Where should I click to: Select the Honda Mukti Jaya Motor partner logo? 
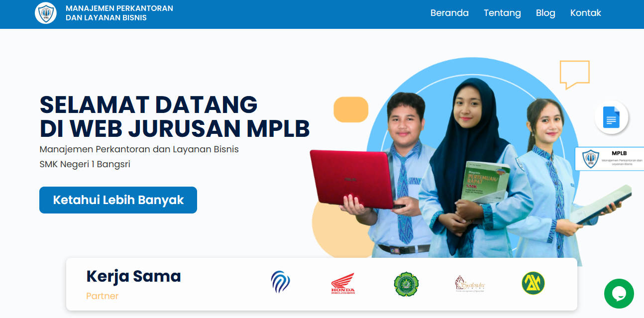pos(342,284)
